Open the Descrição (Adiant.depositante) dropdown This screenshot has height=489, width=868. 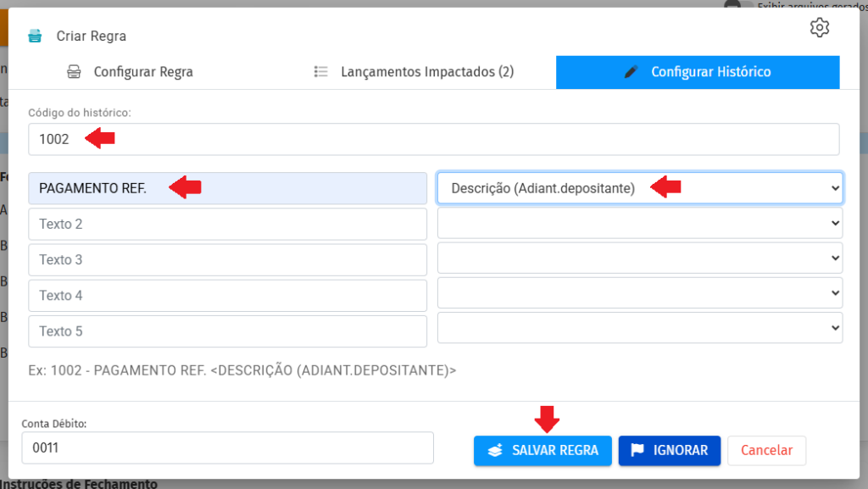tap(639, 189)
